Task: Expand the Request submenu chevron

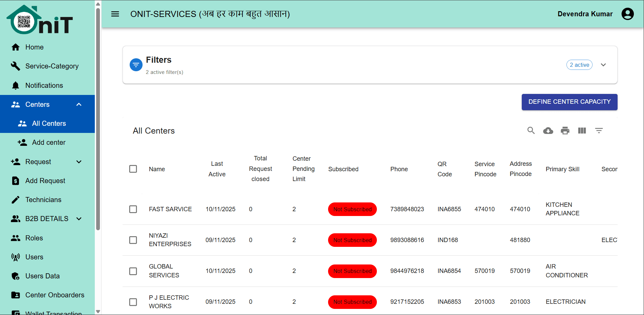Action: point(79,162)
